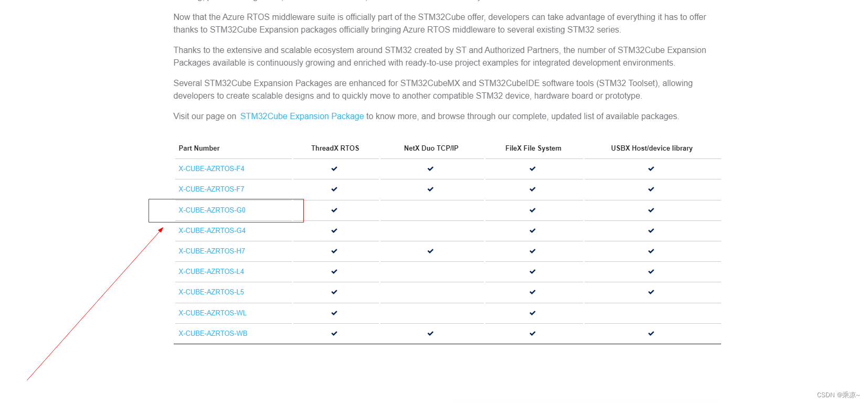The height and width of the screenshot is (403, 868).
Task: Click FileX checkmark in WL row
Action: [533, 313]
